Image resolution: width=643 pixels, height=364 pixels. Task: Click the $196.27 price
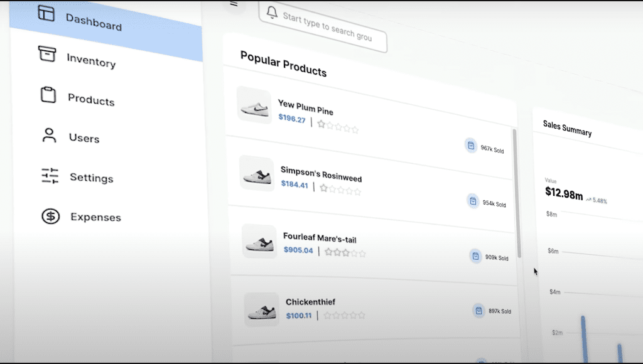click(292, 119)
